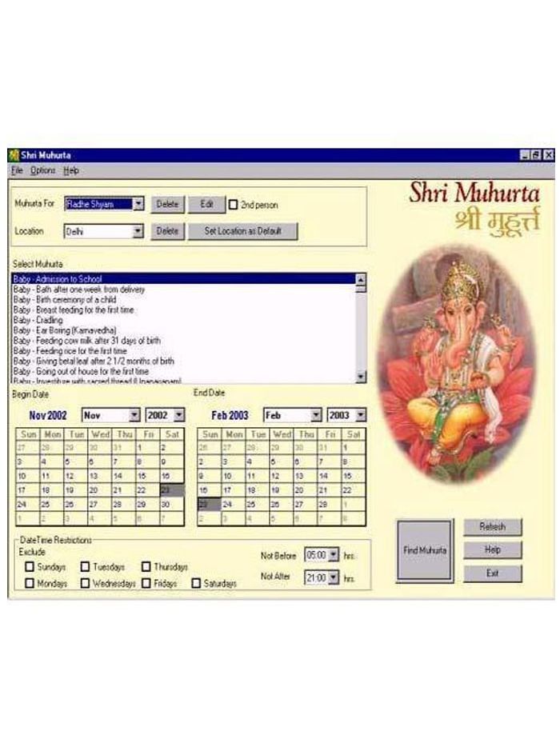Open the File menu
The width and height of the screenshot is (560, 747).
pos(17,170)
